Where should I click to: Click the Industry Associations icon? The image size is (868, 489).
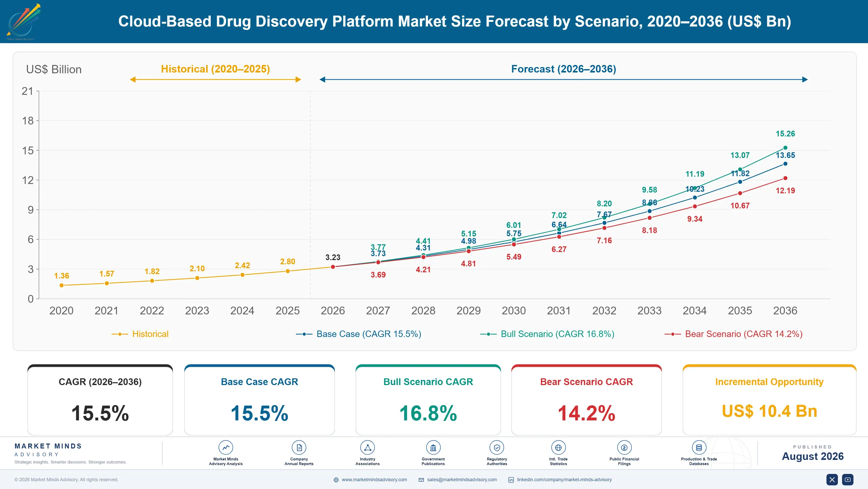(368, 447)
